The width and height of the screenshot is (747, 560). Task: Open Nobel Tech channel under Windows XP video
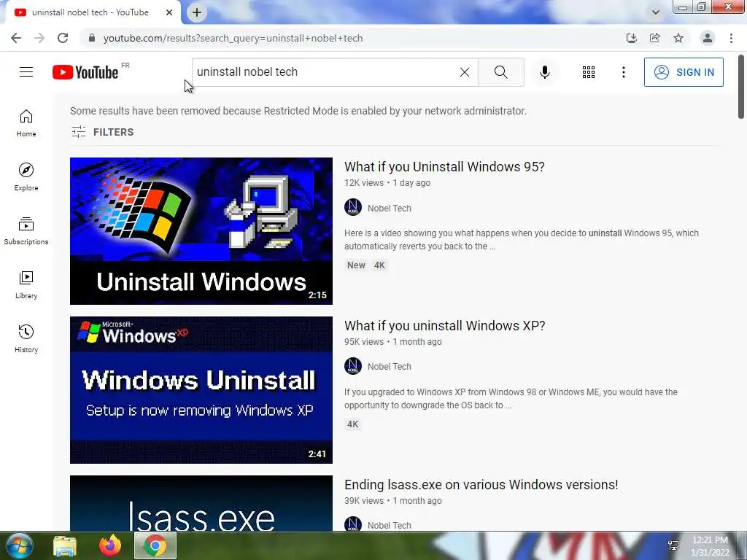(390, 367)
